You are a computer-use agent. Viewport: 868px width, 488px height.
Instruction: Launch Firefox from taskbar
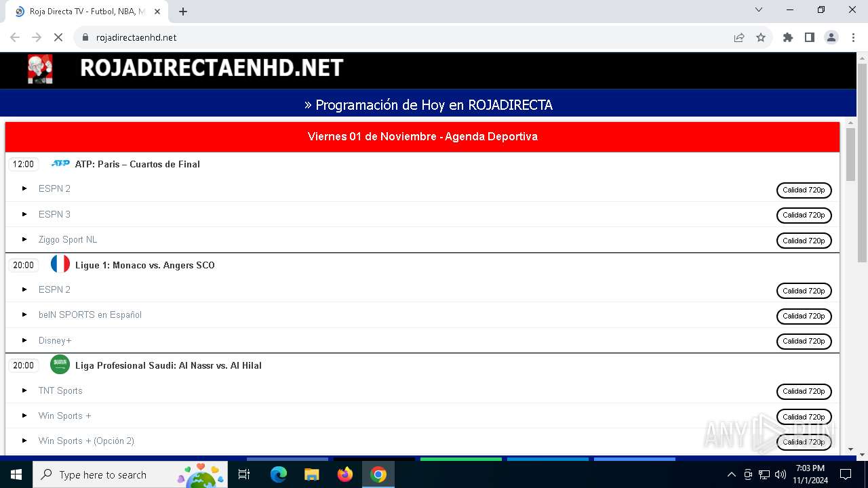pos(345,474)
